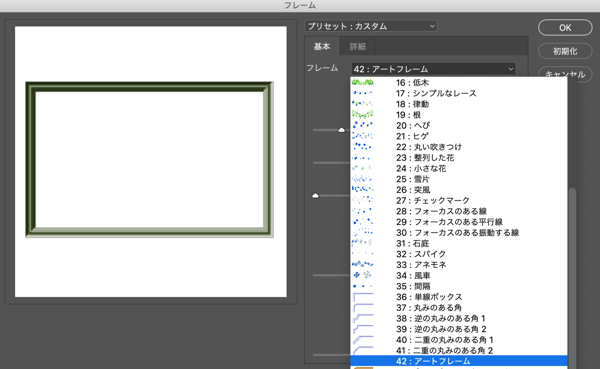600x369 pixels.
Task: Click the OK button
Action: (565, 28)
